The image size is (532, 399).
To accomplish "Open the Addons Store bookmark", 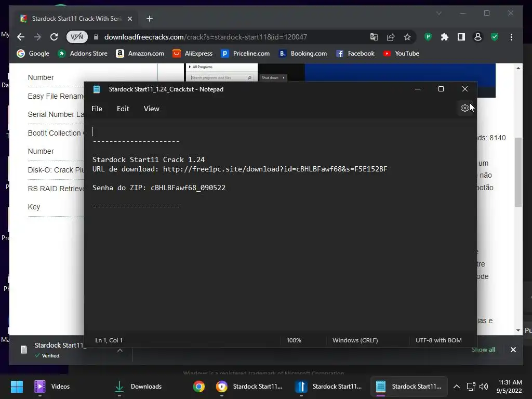I will point(83,54).
